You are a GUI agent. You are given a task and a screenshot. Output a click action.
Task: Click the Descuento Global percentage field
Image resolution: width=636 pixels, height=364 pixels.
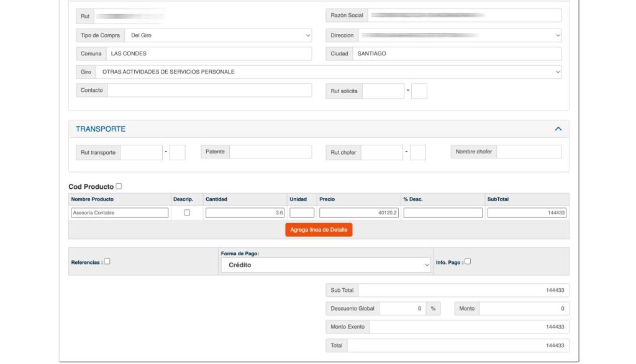coord(402,309)
